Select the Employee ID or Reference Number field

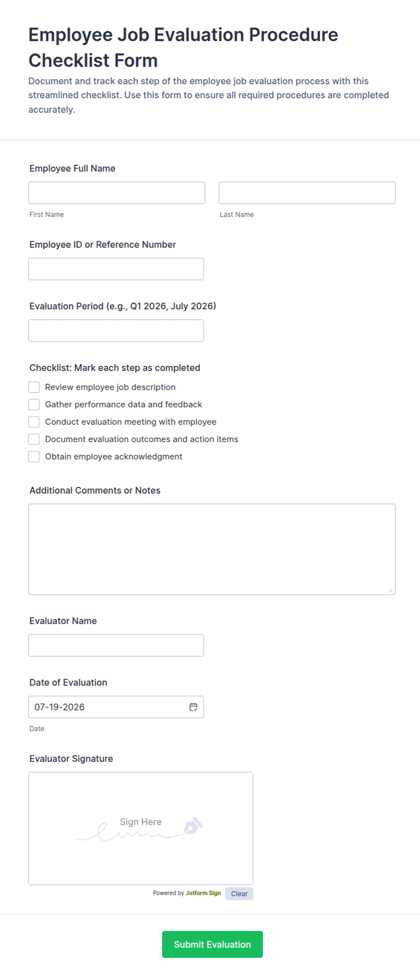(x=116, y=269)
